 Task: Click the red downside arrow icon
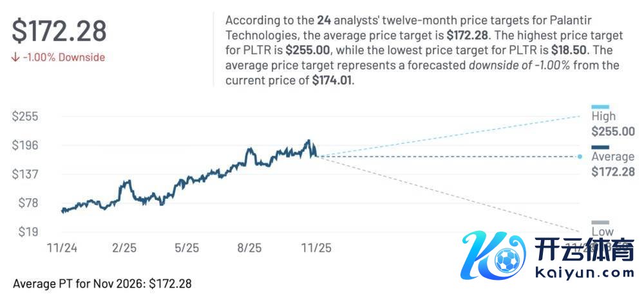(x=15, y=57)
